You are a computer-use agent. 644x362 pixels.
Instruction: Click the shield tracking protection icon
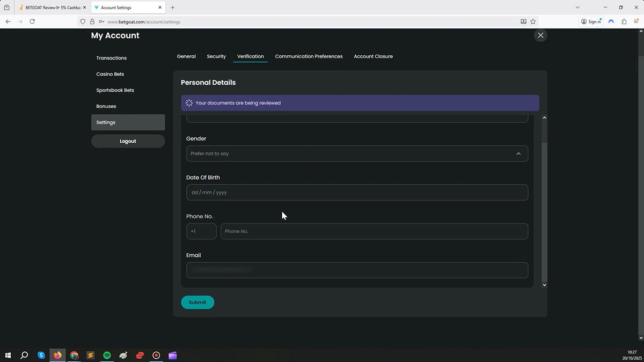pyautogui.click(x=83, y=21)
